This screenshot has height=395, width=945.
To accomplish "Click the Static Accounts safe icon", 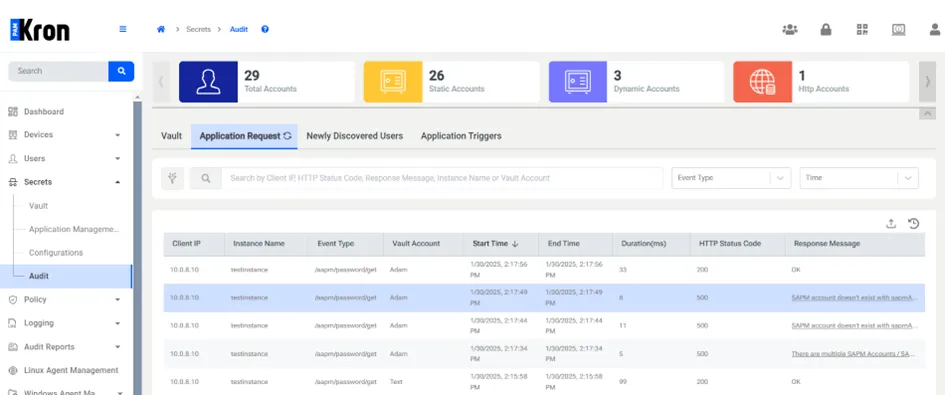I will tap(393, 82).
